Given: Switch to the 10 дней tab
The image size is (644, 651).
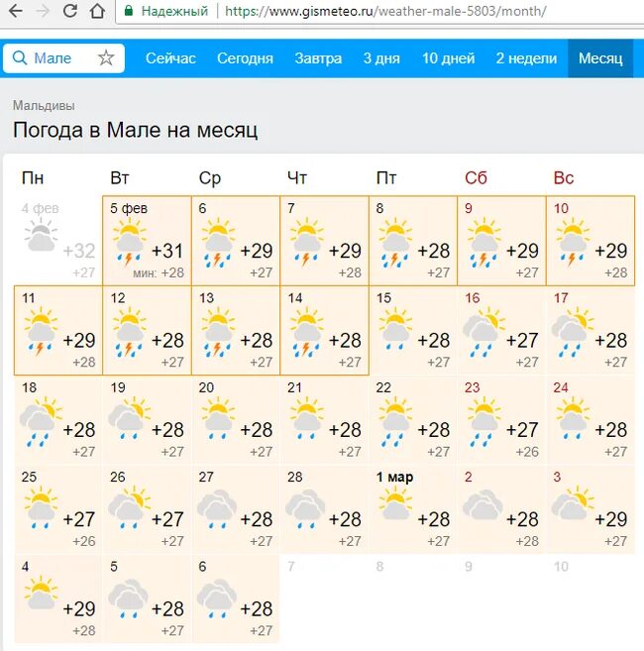Looking at the screenshot, I should tap(448, 58).
